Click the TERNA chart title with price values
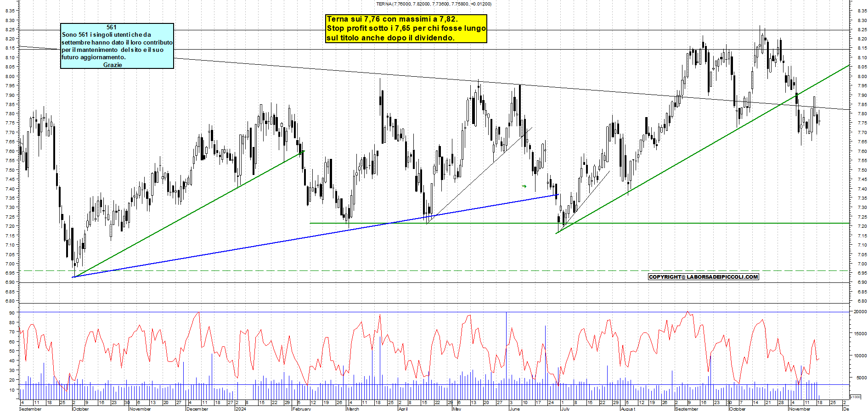Viewport: 868px width, 411px height. 434,4
